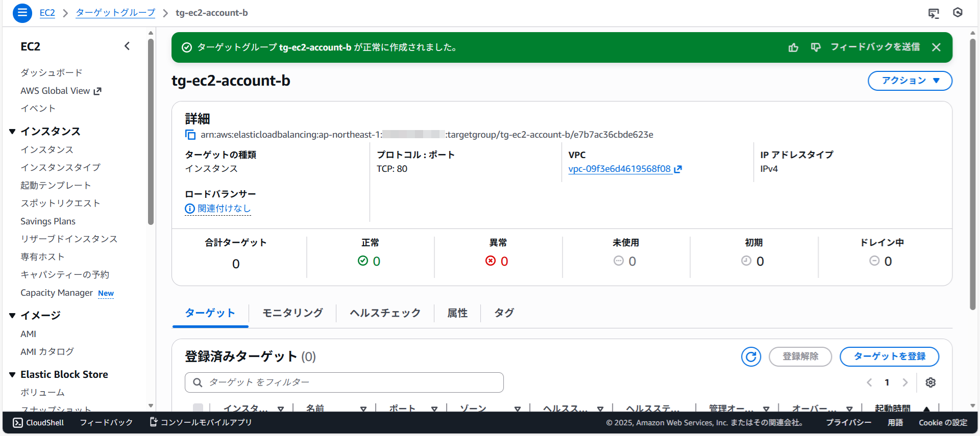This screenshot has height=436, width=980.
Task: Collapse the インスタンス sidebar section
Action: coord(12,132)
